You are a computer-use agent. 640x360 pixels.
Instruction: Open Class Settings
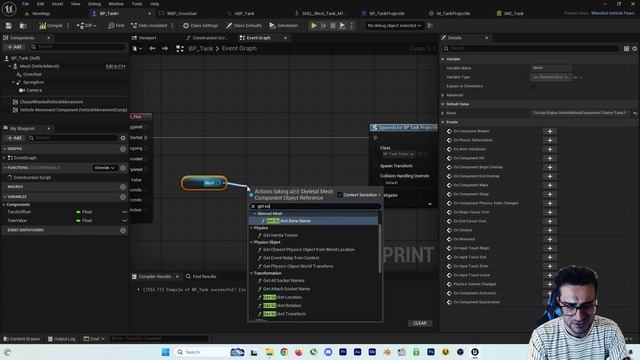[200, 26]
